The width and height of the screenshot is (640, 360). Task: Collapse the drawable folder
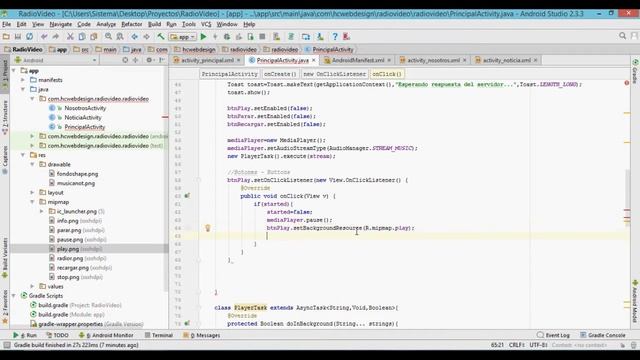(x=32, y=164)
